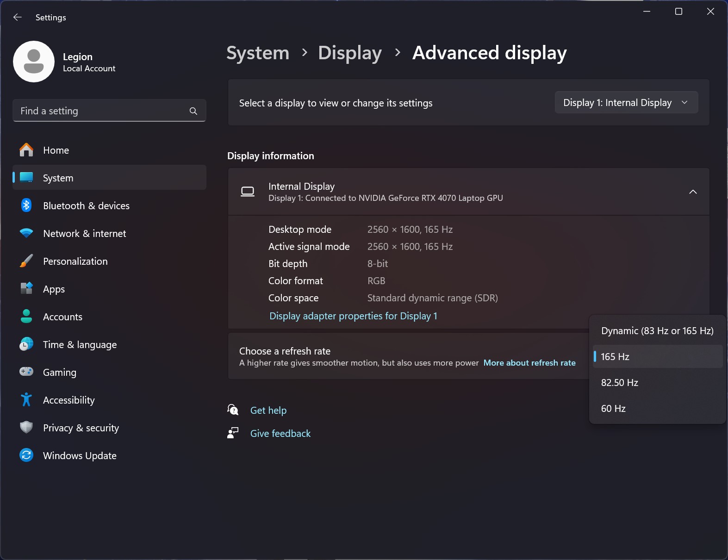Click the Choose a refresh rate label

tap(285, 351)
